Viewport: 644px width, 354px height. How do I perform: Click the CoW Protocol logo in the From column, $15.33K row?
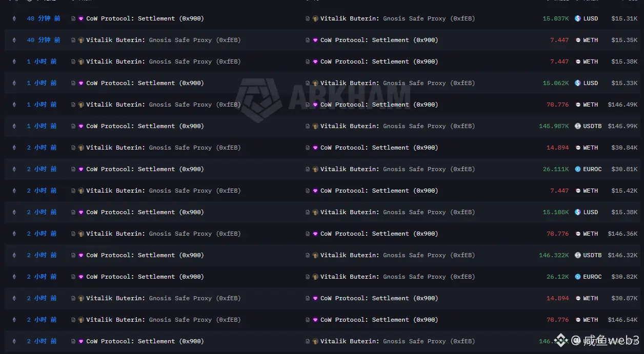tap(81, 83)
